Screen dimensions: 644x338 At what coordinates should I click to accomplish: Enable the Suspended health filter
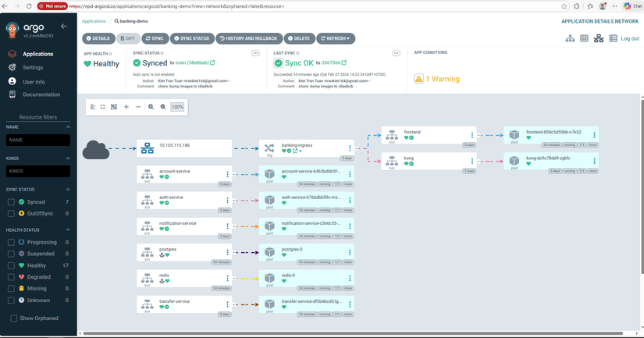[11, 254]
